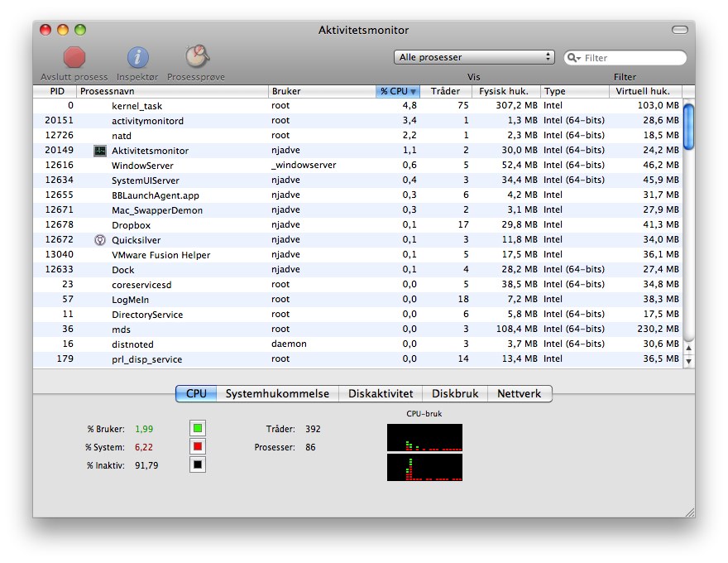Sort by the PID column header

(x=55, y=91)
